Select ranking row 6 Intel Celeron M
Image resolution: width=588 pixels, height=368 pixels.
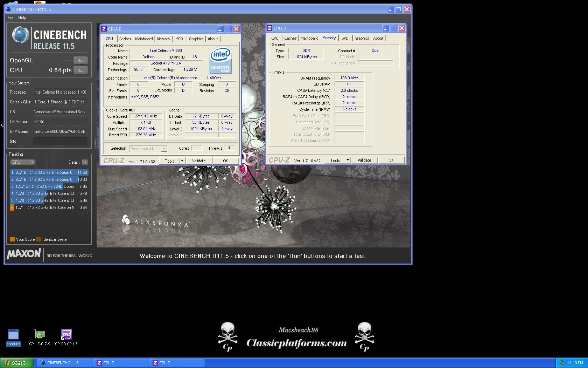(49, 207)
